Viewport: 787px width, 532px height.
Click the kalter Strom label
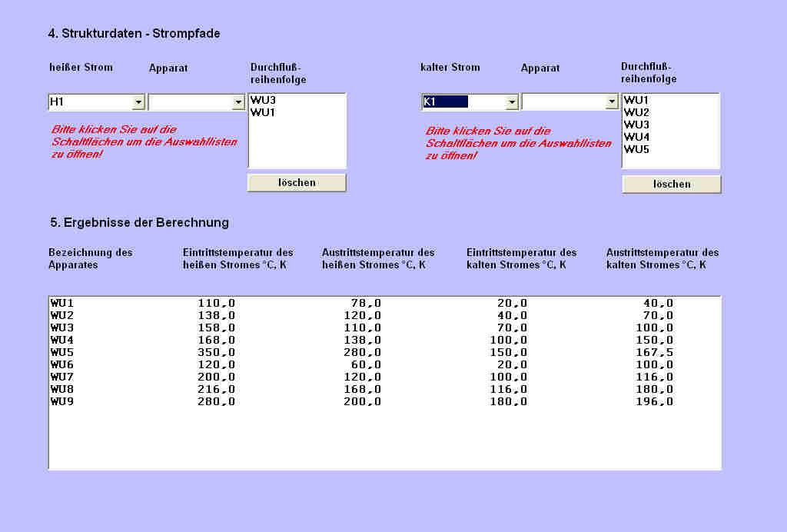click(450, 67)
